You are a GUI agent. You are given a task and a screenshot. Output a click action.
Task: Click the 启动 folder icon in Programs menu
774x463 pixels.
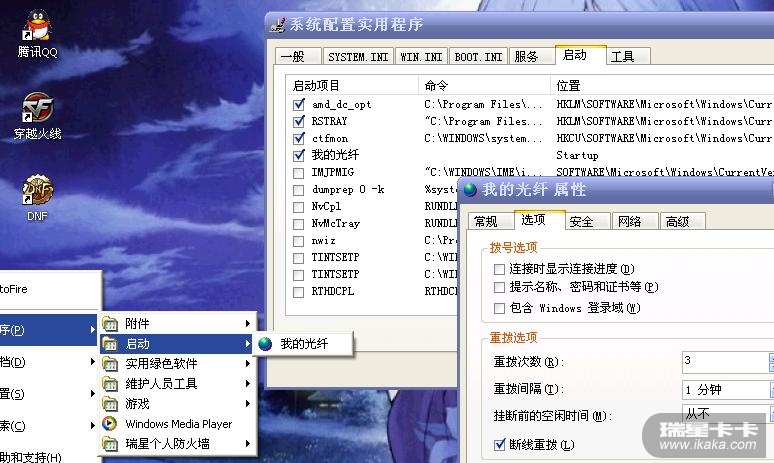click(110, 344)
